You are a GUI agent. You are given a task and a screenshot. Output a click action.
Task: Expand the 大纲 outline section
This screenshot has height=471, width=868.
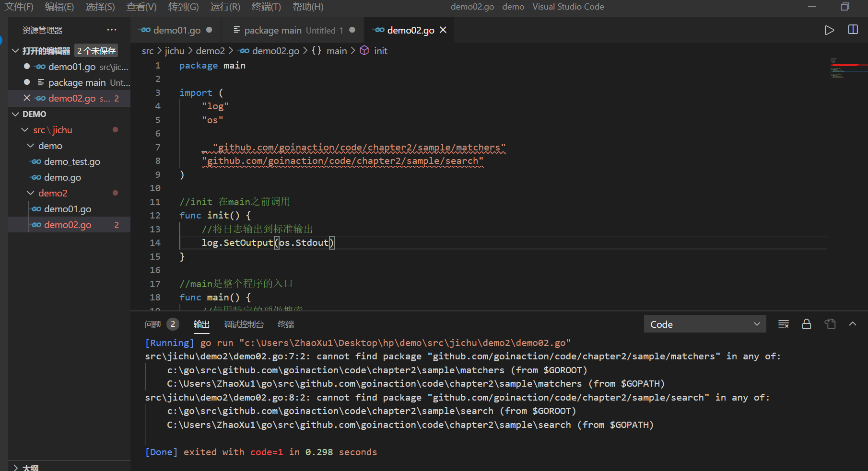point(15,467)
